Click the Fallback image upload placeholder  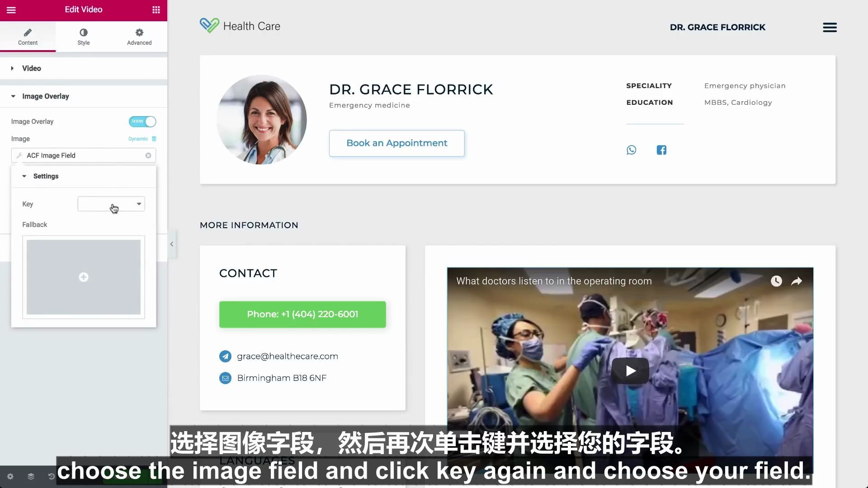tap(84, 277)
